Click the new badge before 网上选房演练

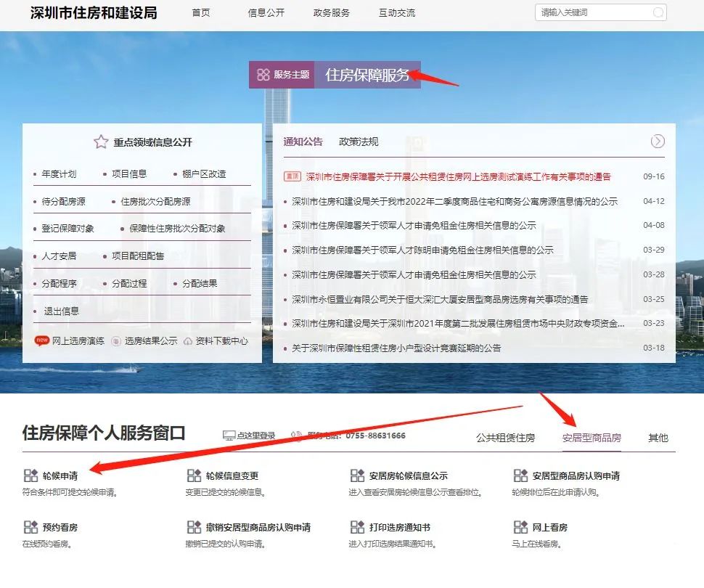[42, 340]
